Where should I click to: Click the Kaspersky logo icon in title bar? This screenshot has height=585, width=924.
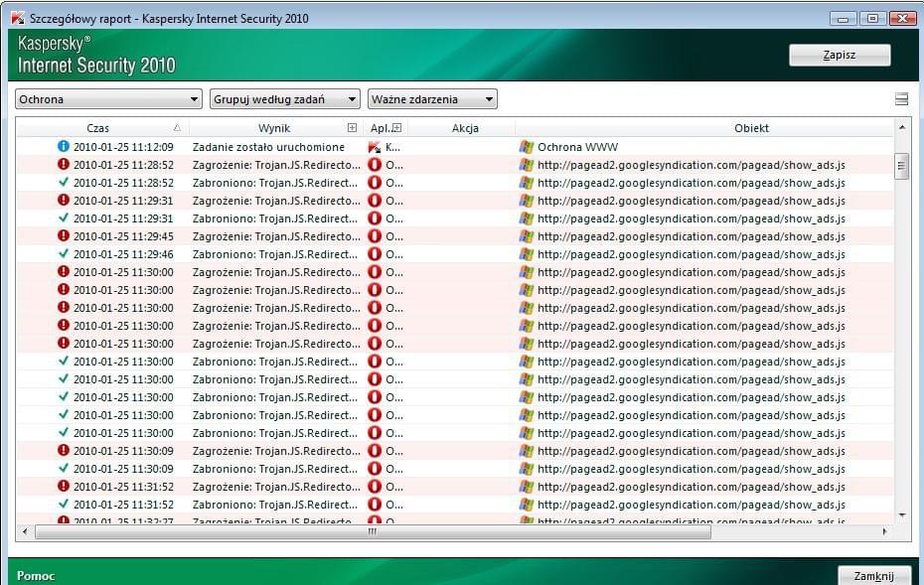(17, 18)
